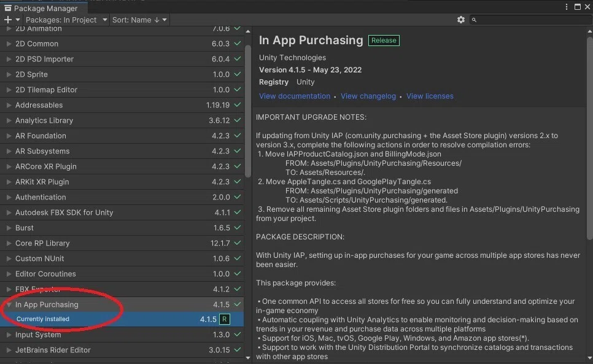Click the version text 3.0.15 for JetBrains Rider Editor
The image size is (593, 364).
219,350
